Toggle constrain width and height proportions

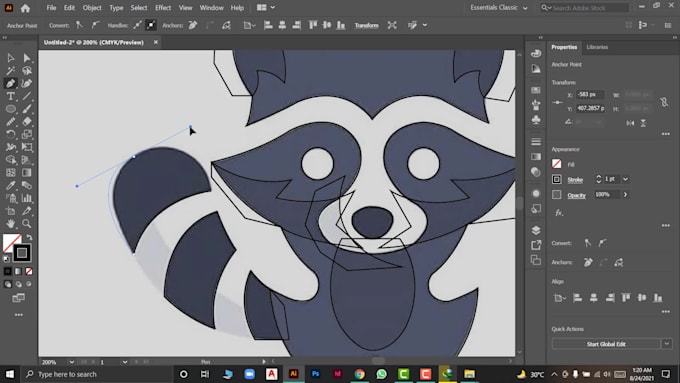point(664,102)
